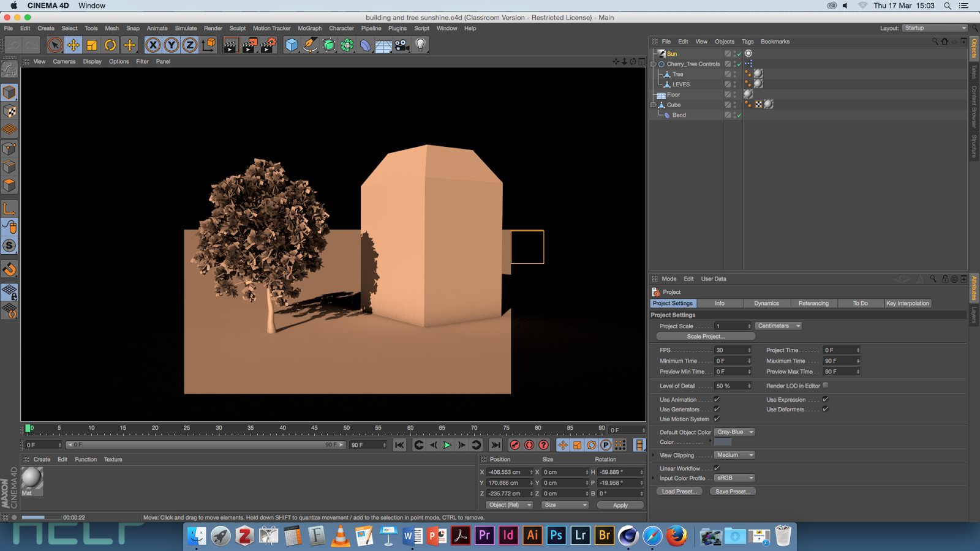
Task: Add a Cube primitive object
Action: point(292,45)
